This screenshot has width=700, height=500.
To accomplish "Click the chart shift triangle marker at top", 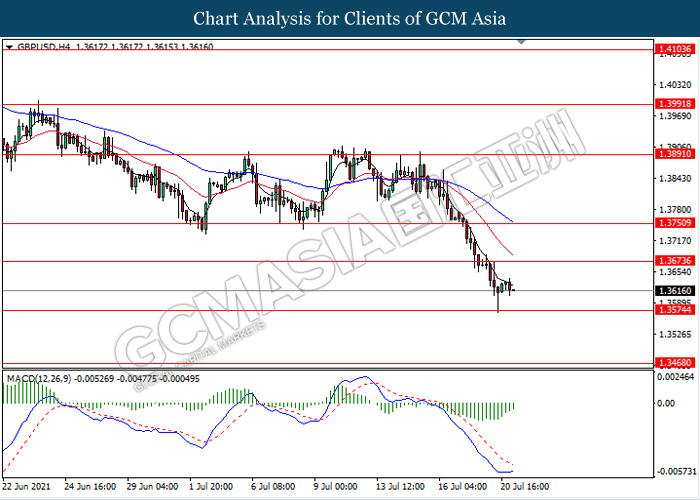I will coord(521,42).
